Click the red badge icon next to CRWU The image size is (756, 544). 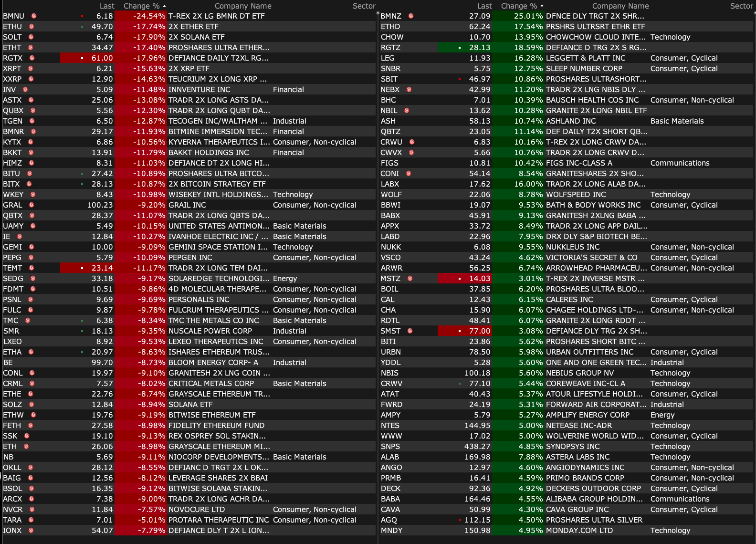(412, 142)
